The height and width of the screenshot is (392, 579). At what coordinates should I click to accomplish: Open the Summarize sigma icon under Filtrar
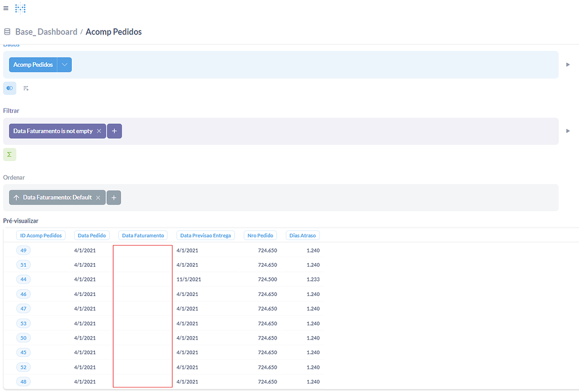[9, 154]
